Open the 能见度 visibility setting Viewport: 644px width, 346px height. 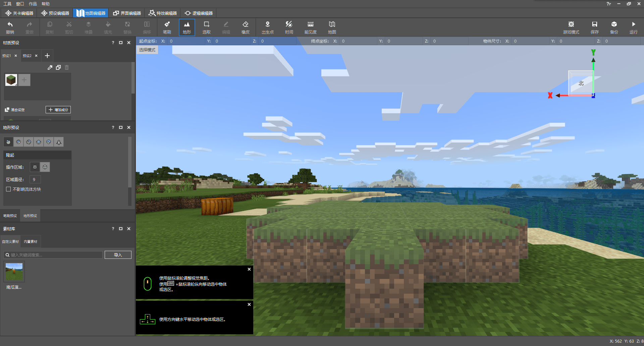coord(311,27)
